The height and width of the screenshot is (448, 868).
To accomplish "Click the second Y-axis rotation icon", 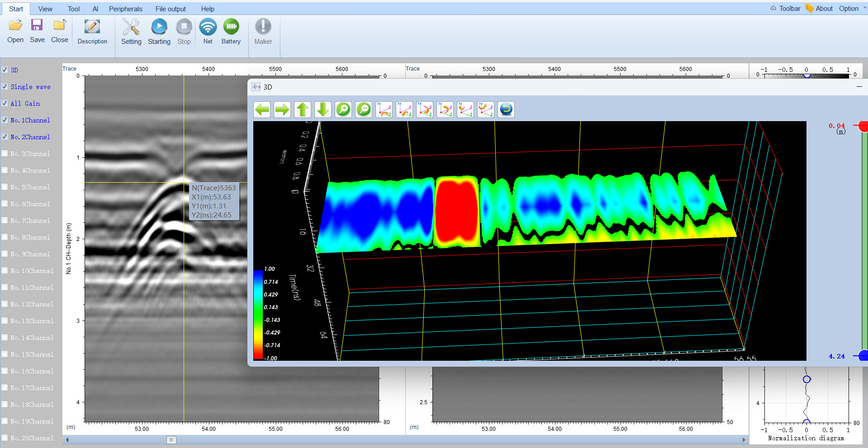I will point(445,109).
